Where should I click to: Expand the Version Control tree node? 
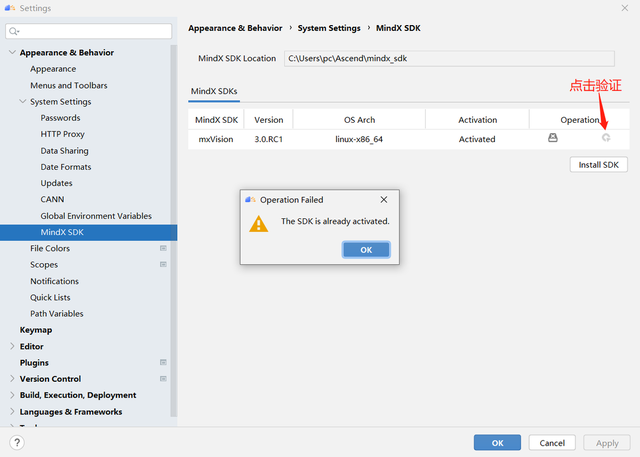pos(12,379)
